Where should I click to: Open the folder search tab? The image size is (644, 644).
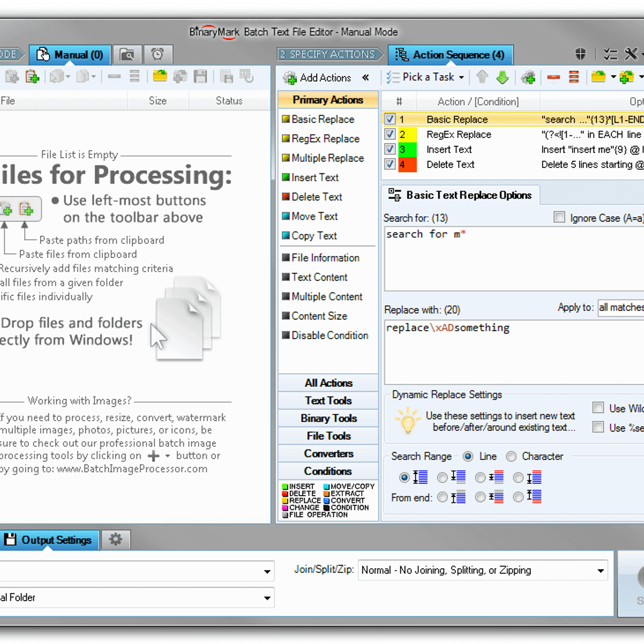(127, 55)
